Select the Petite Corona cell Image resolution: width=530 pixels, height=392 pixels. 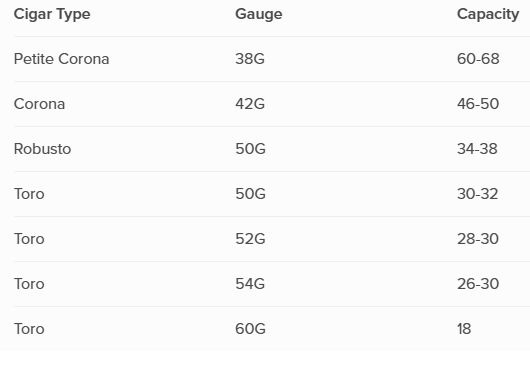[x=62, y=59]
